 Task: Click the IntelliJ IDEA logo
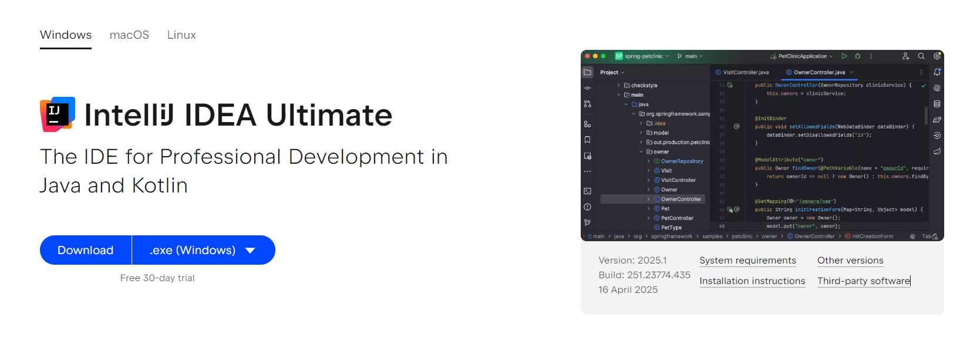point(58,114)
